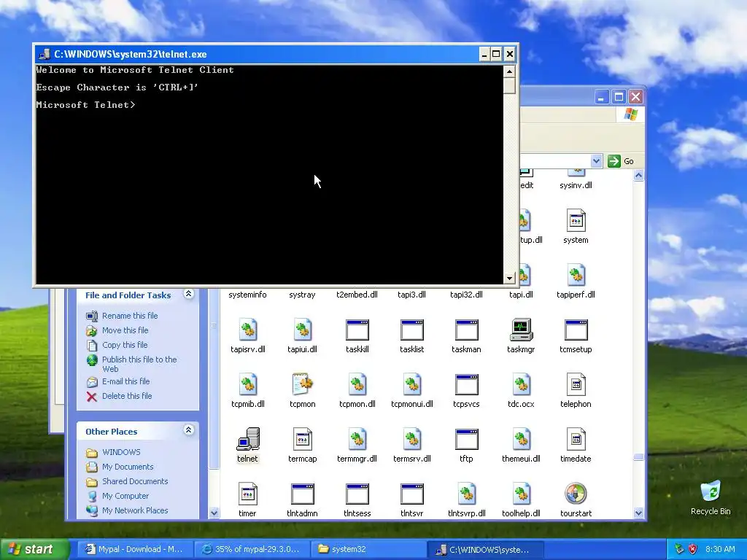Click Copy this file
Image resolution: width=747 pixels, height=560 pixels.
(x=125, y=345)
